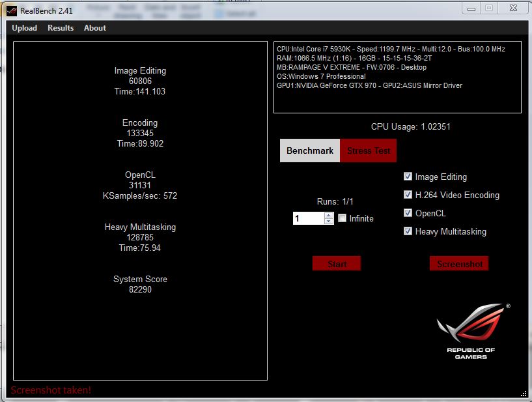Click the Start benchmark button
The width and height of the screenshot is (532, 402).
(x=337, y=263)
